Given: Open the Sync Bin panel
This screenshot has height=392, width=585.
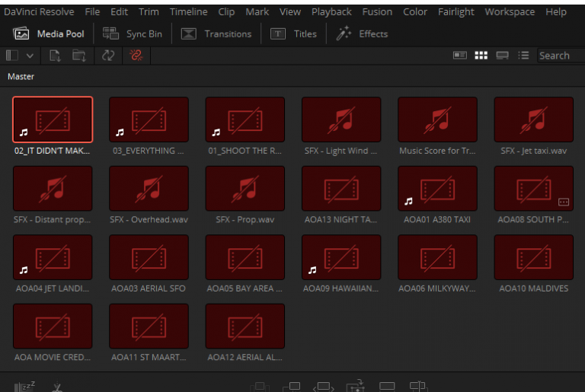Looking at the screenshot, I should 133,34.
